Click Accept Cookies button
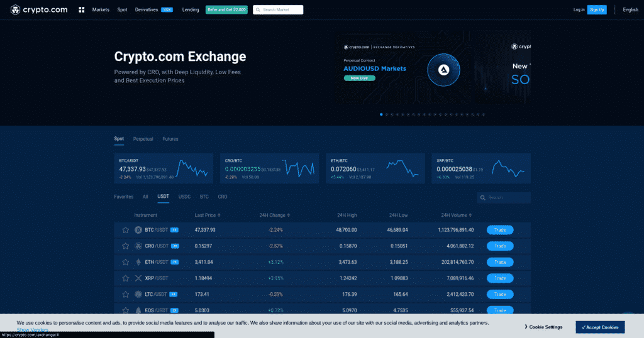This screenshot has height=338, width=644. (600, 327)
